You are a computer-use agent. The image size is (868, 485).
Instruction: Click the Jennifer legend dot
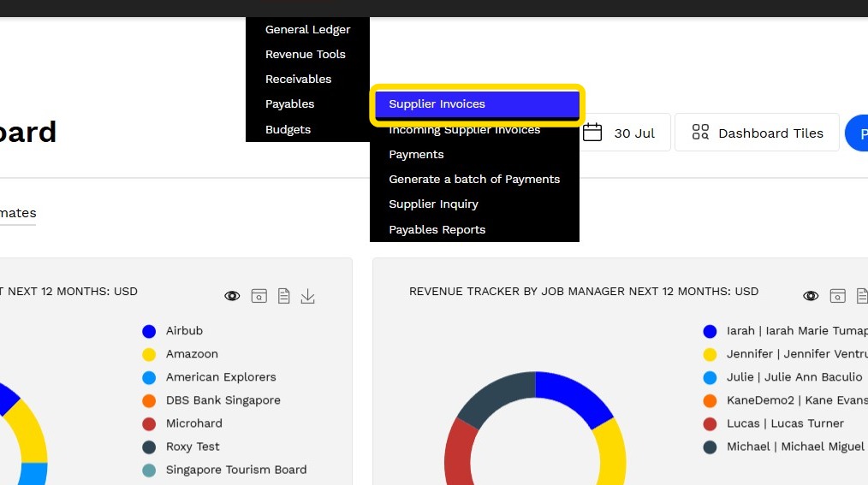click(x=710, y=354)
